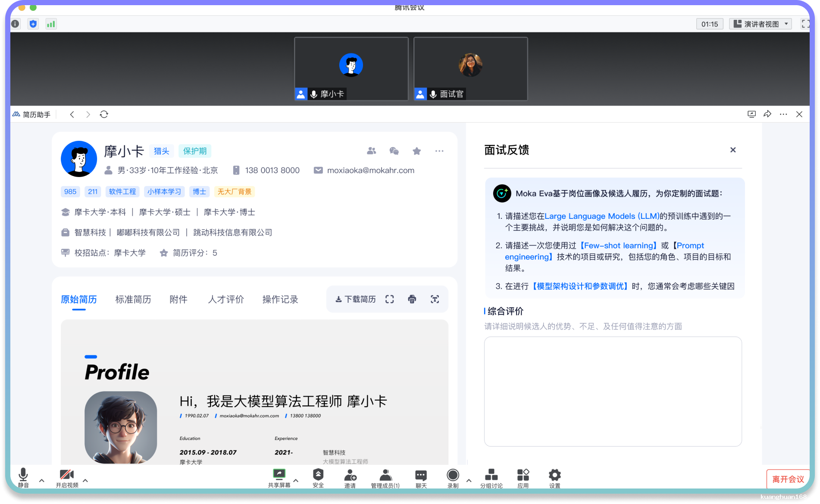Viewport: 820px width, 504px height.
Task: Start recording with 录制 button
Action: 453,478
